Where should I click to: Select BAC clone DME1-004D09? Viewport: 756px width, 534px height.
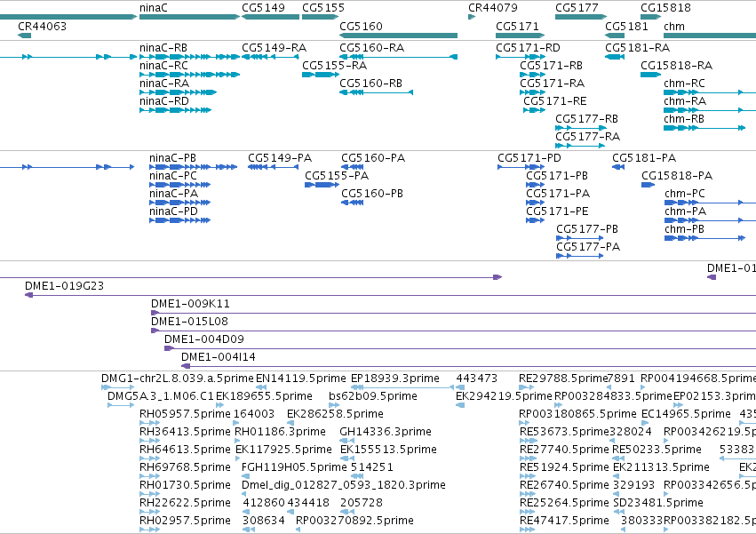[x=460, y=348]
